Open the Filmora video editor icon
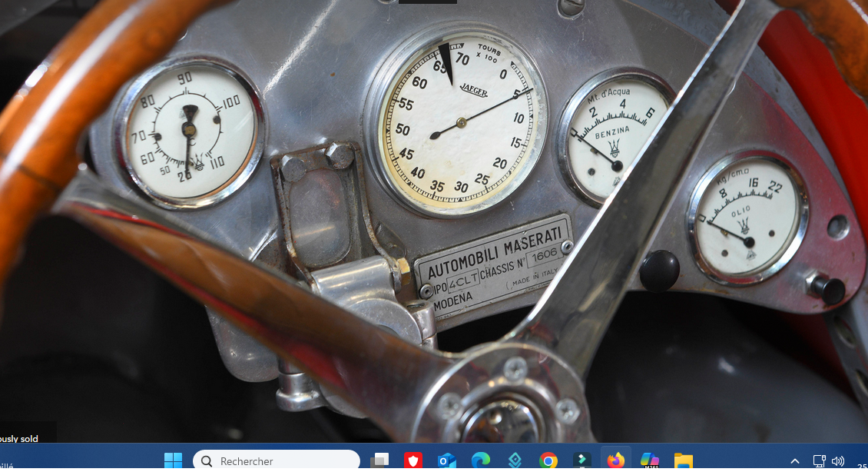The width and height of the screenshot is (868, 472). [582, 460]
